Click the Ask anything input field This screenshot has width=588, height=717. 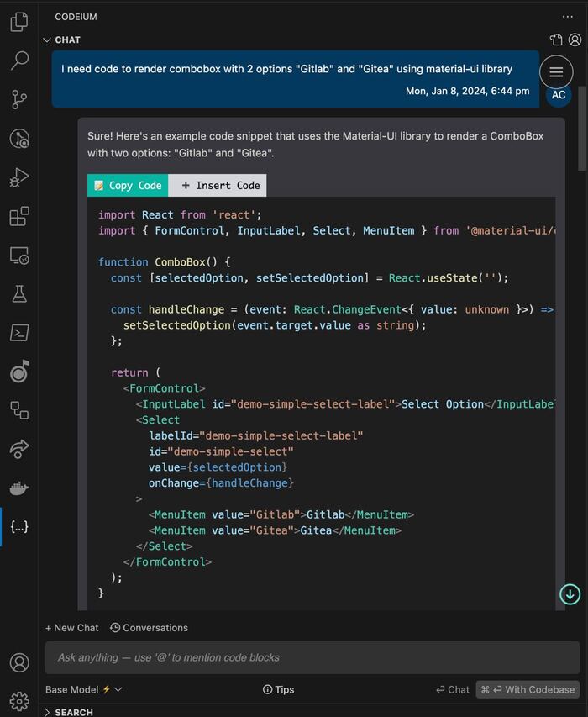311,657
